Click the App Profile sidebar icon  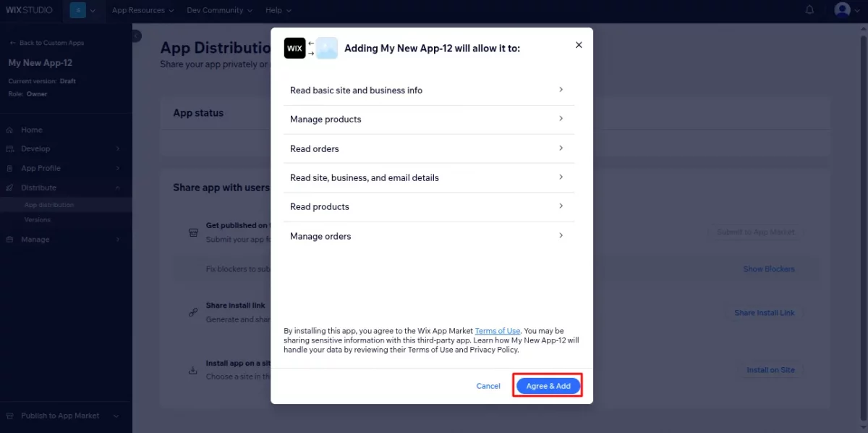9,168
